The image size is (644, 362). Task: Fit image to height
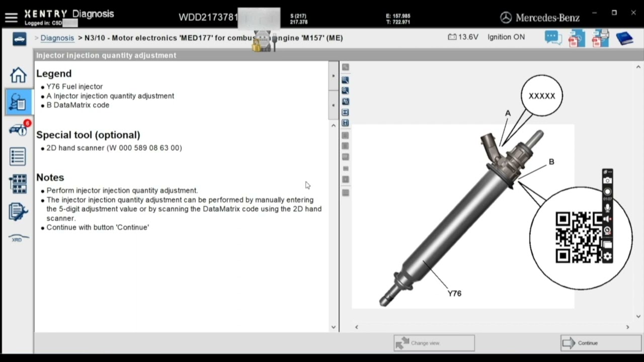coord(345,123)
